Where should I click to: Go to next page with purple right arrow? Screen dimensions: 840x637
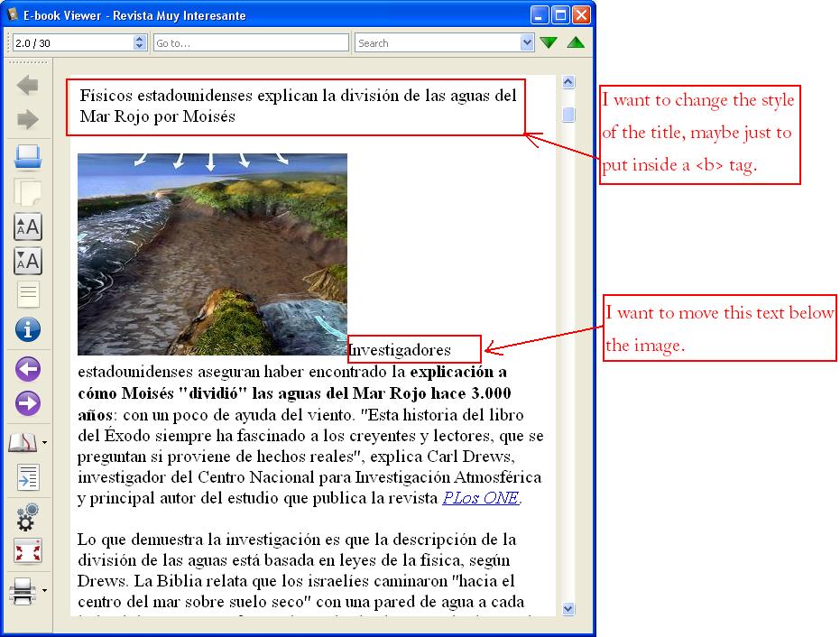click(28, 403)
